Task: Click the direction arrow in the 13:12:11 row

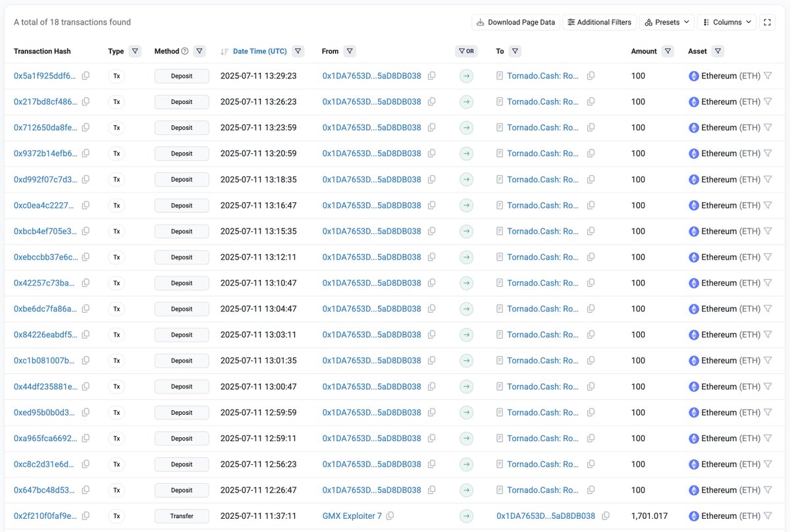Action: pos(466,257)
